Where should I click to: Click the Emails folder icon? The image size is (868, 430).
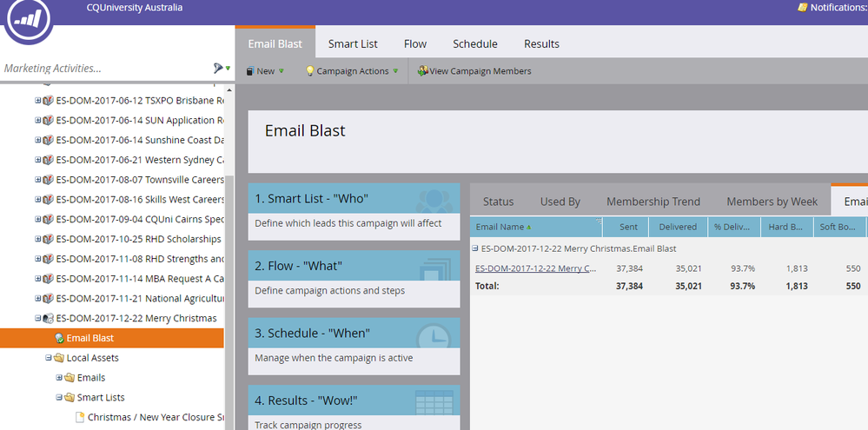70,378
